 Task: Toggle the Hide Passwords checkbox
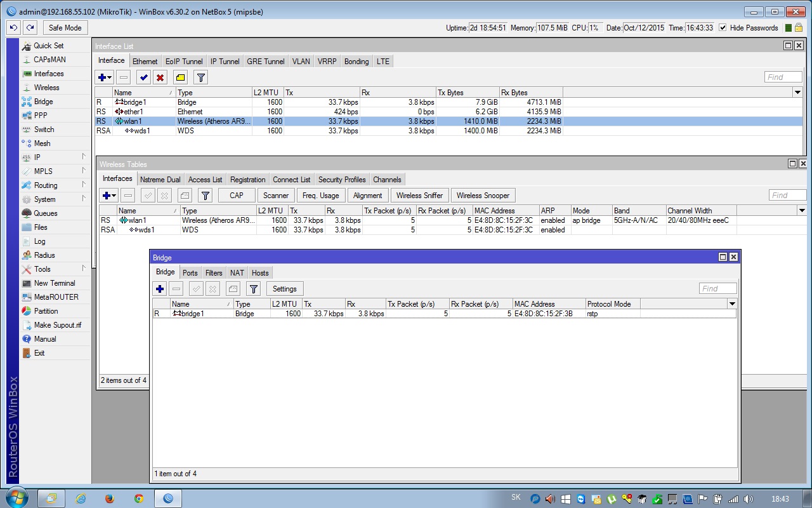(x=723, y=28)
